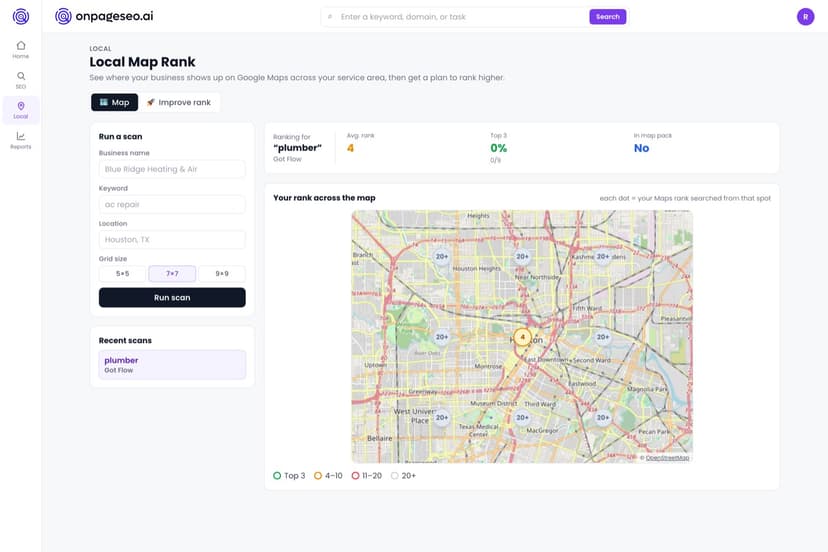Click the 20+ legend circle
The width and height of the screenshot is (828, 552).
(x=394, y=476)
